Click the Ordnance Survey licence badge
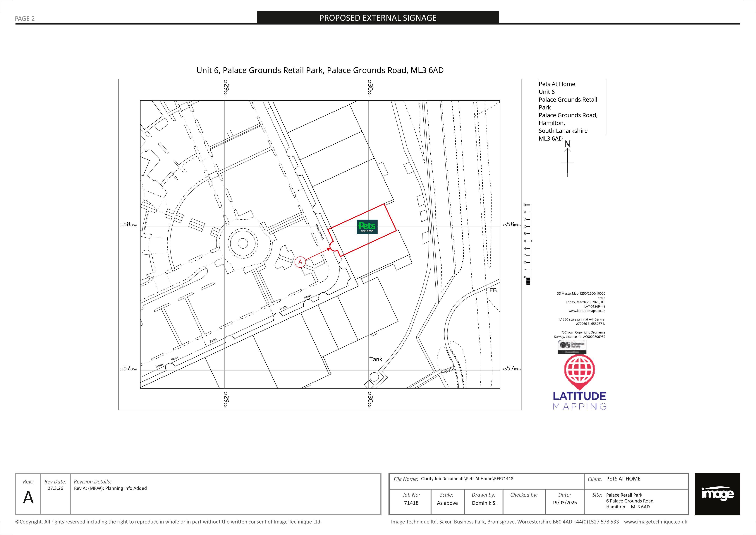The image size is (756, 535). (572, 347)
